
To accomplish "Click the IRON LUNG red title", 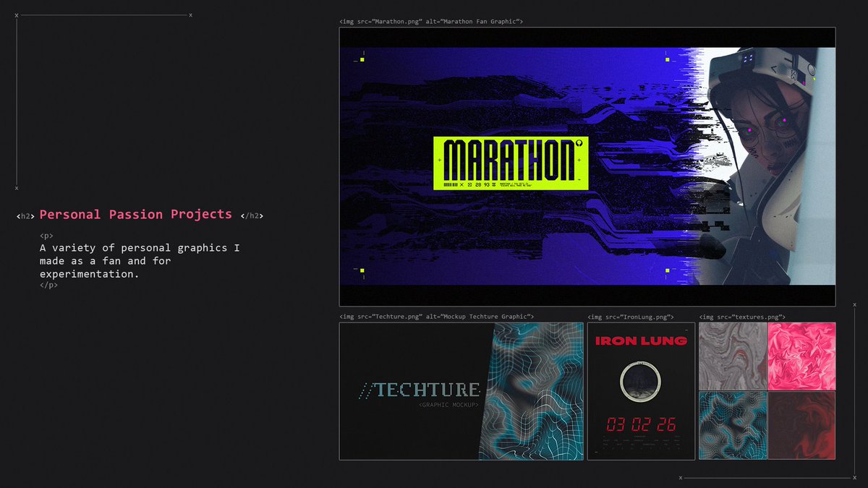I will pyautogui.click(x=641, y=341).
